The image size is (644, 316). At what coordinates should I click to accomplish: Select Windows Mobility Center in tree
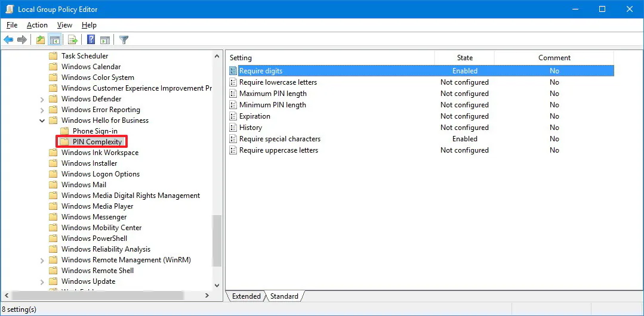tap(101, 227)
